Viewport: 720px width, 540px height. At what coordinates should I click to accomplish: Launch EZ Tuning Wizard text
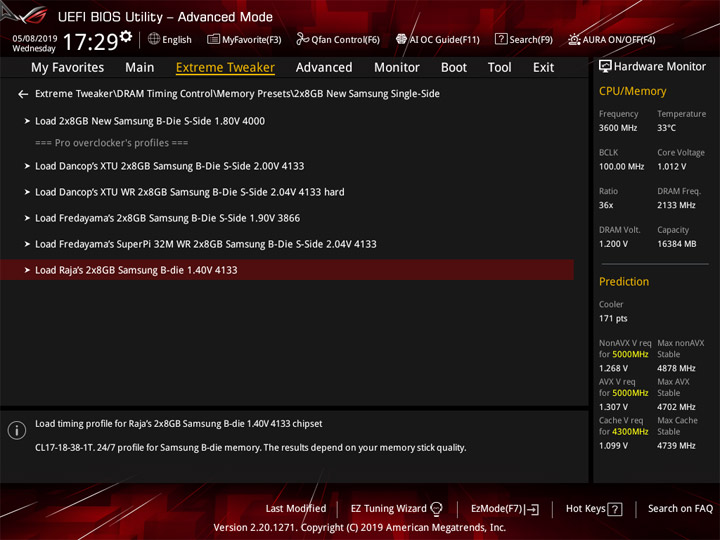pos(388,509)
